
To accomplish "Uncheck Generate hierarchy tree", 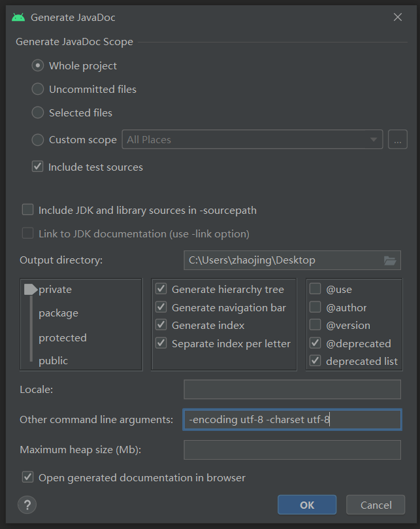I will (161, 289).
